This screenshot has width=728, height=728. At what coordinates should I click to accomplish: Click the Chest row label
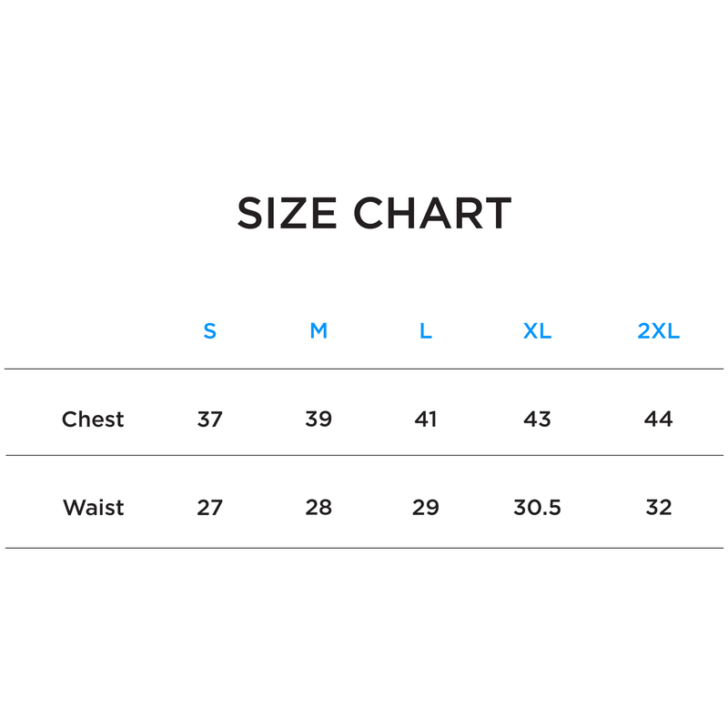click(x=93, y=420)
